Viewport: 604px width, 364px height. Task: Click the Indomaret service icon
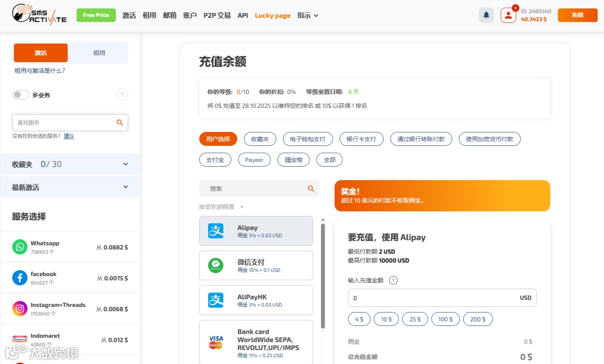pyautogui.click(x=20, y=339)
